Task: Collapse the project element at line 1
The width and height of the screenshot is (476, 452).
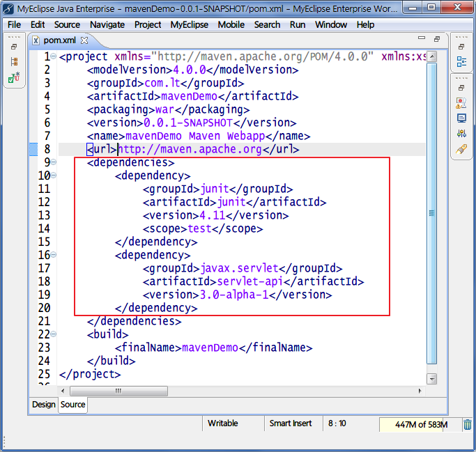Action: [x=54, y=57]
